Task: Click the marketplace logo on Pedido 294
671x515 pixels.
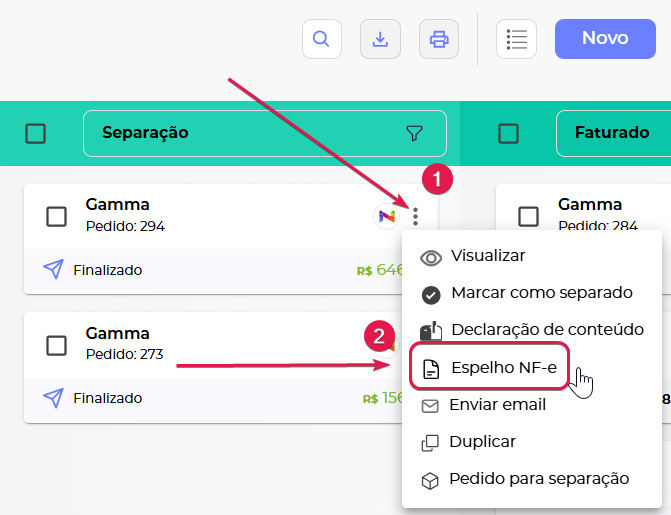Action: tap(387, 216)
